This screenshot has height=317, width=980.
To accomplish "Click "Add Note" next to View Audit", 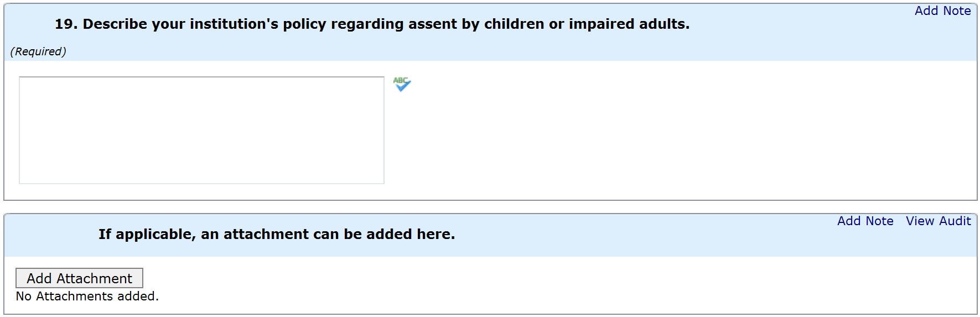I will click(865, 221).
